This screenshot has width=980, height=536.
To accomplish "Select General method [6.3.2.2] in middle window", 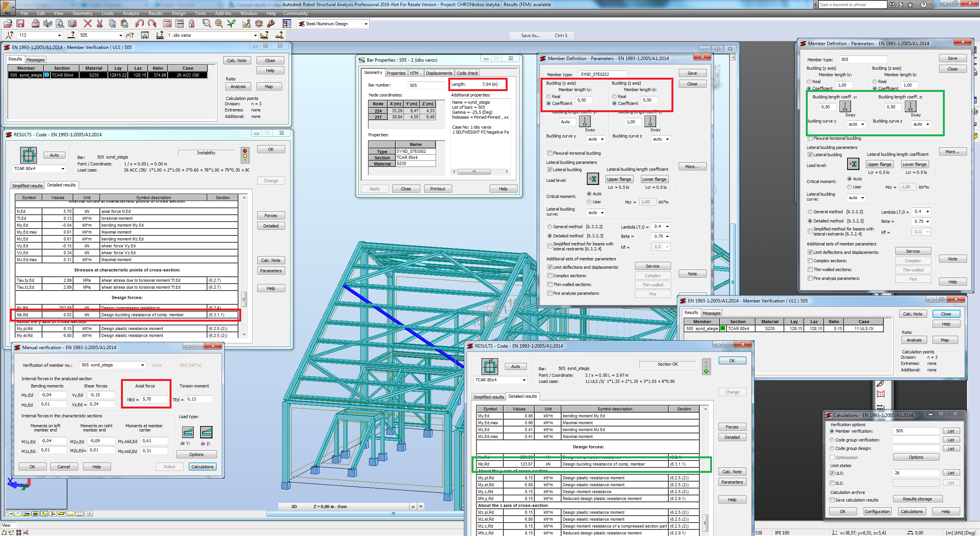I will [x=550, y=227].
